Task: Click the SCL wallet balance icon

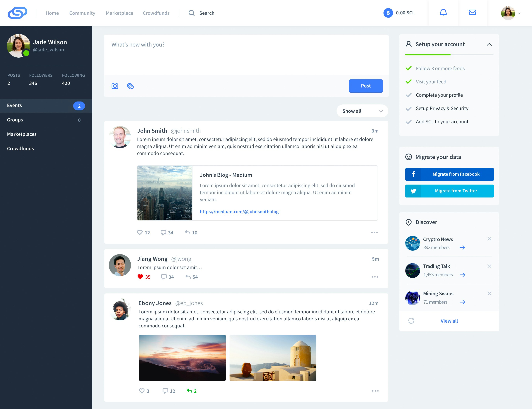Action: click(388, 13)
